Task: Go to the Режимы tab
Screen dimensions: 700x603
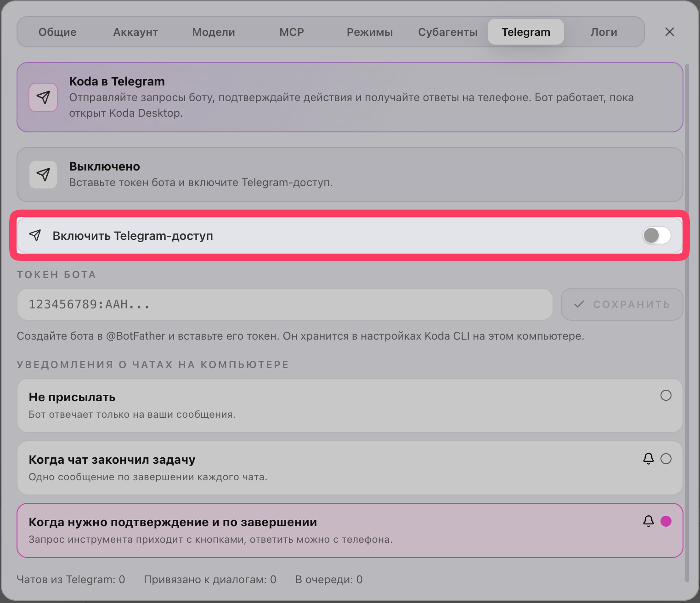Action: 370,32
